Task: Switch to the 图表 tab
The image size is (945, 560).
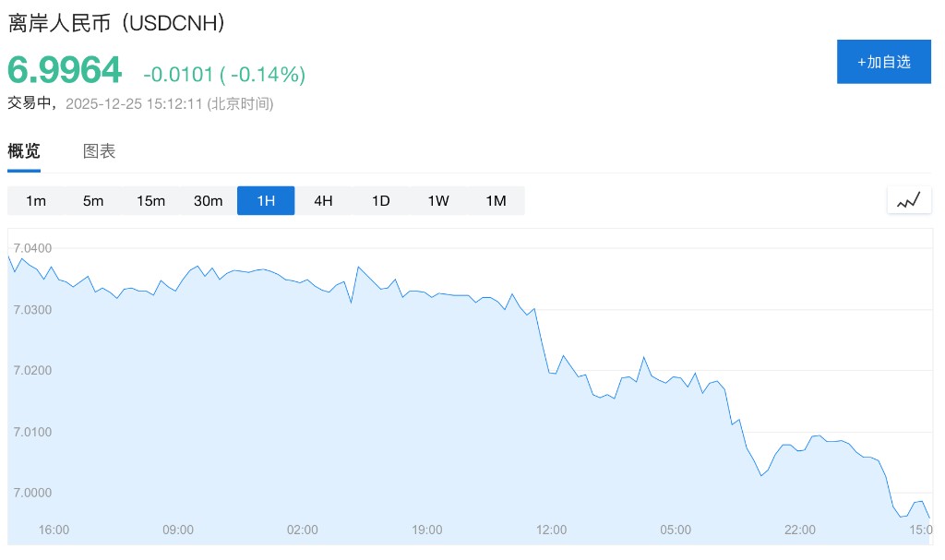Action: (99, 151)
